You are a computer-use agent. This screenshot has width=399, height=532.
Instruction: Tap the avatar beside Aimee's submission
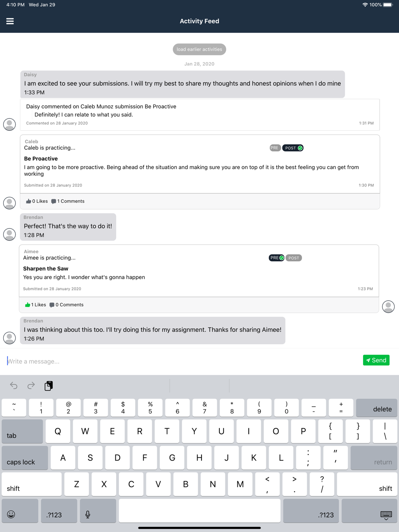(x=388, y=306)
